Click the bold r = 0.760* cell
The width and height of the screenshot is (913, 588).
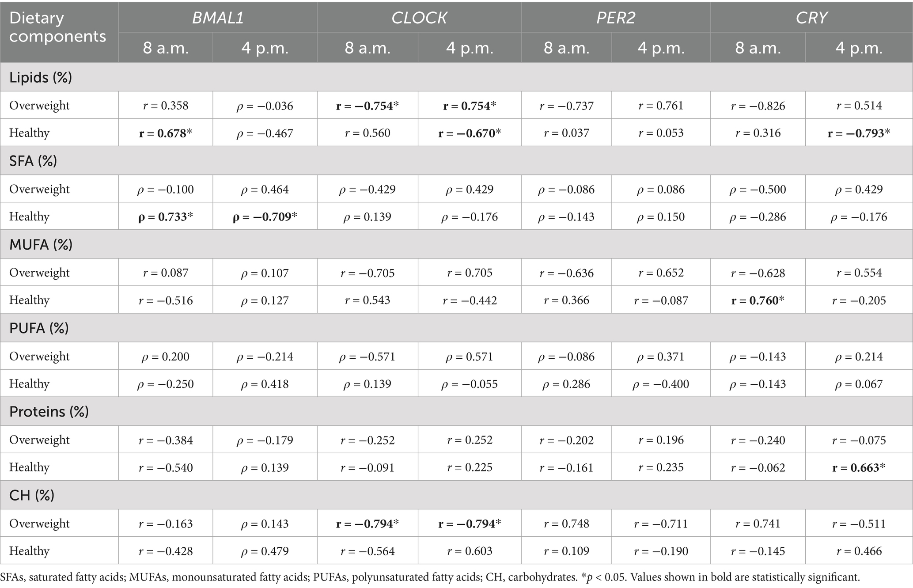(x=758, y=300)
